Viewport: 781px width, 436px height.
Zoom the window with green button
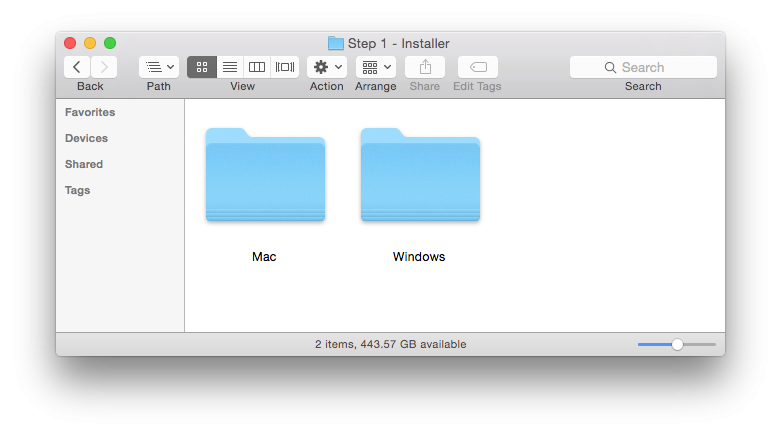[x=110, y=43]
